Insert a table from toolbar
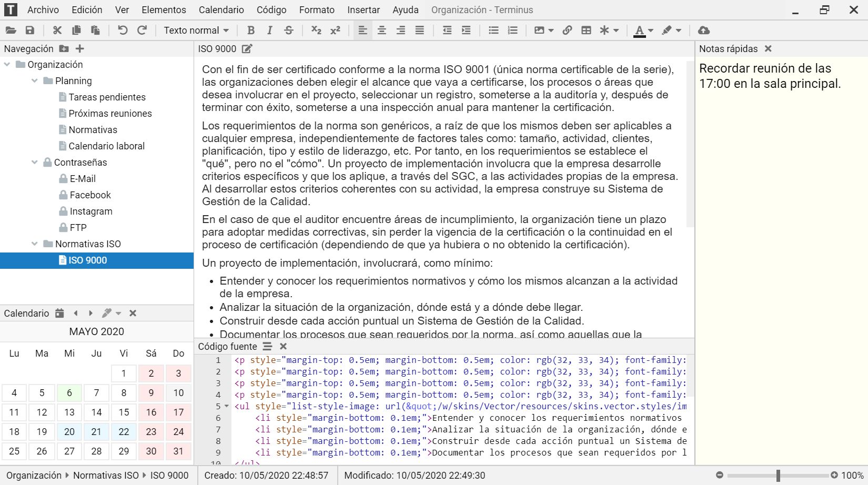 coord(586,31)
